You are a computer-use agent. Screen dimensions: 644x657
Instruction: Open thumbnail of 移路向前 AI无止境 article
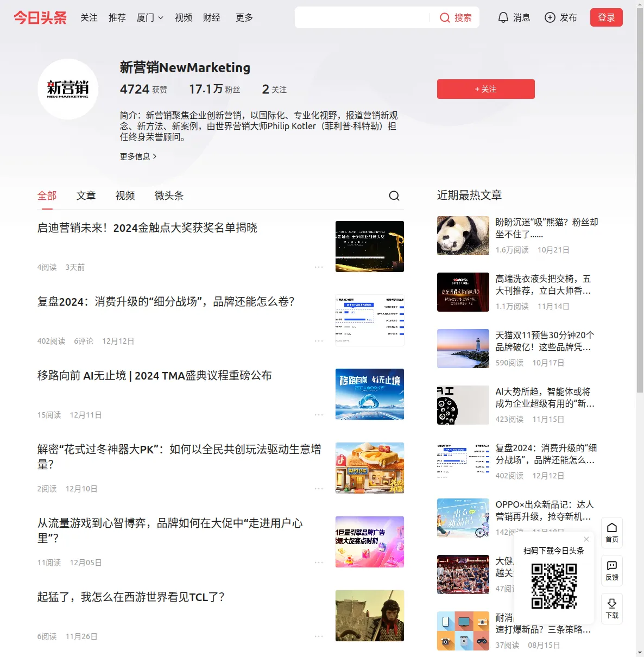[370, 394]
